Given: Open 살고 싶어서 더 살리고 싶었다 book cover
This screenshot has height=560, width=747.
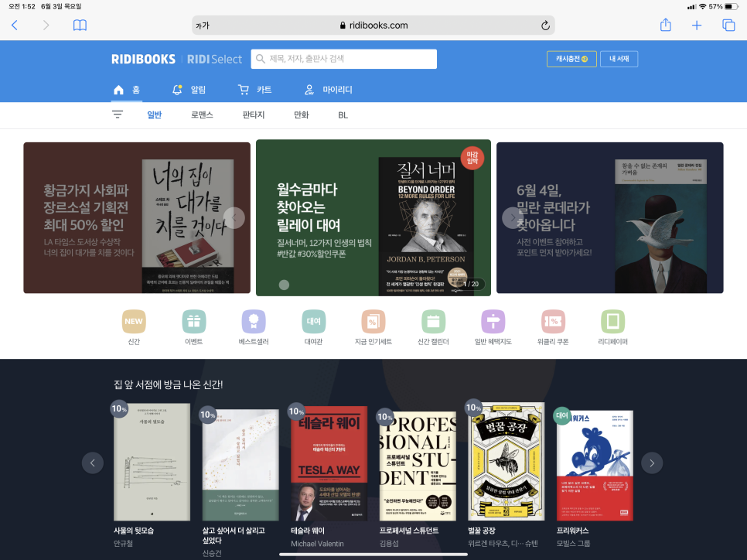Looking at the screenshot, I should click(240, 465).
